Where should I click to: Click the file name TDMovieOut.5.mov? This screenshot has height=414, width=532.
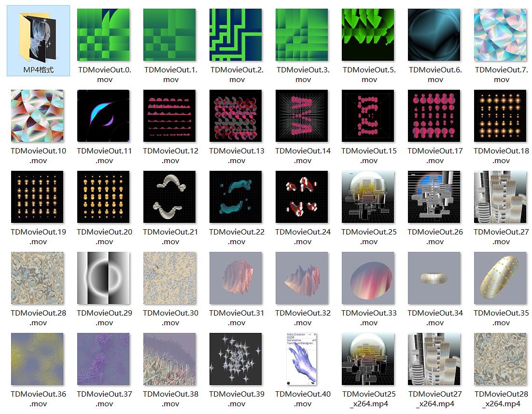click(369, 75)
